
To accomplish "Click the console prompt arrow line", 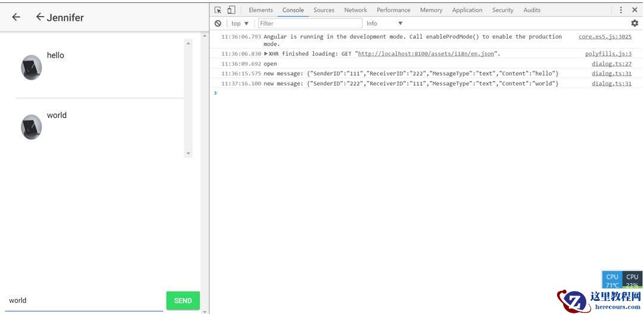I will click(215, 93).
